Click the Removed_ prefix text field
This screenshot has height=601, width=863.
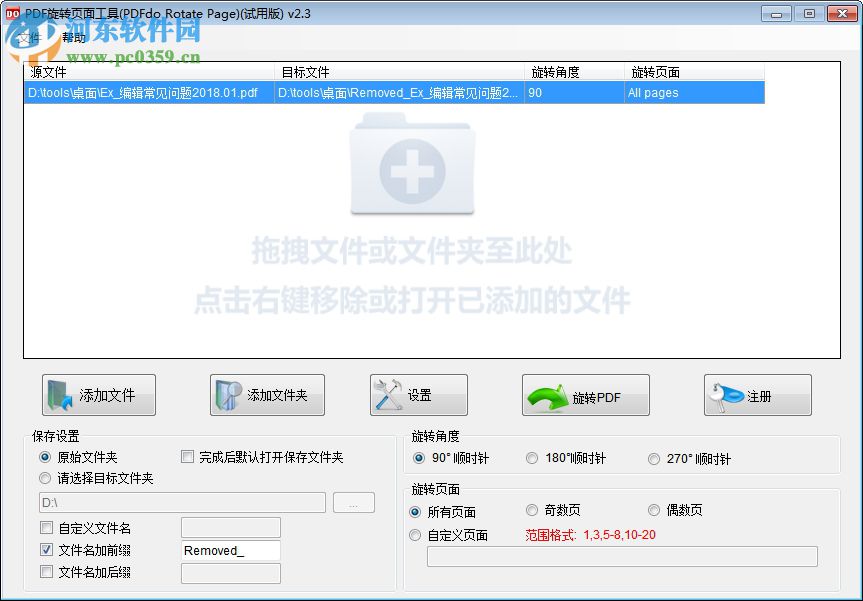pos(230,549)
